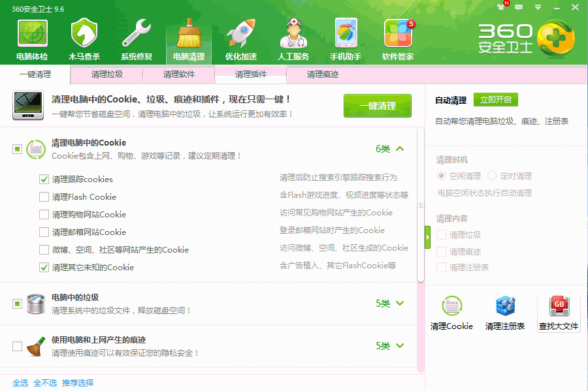The width and height of the screenshot is (588, 391).
Task: Select 电脑清理 broom icon
Action: coord(189,33)
